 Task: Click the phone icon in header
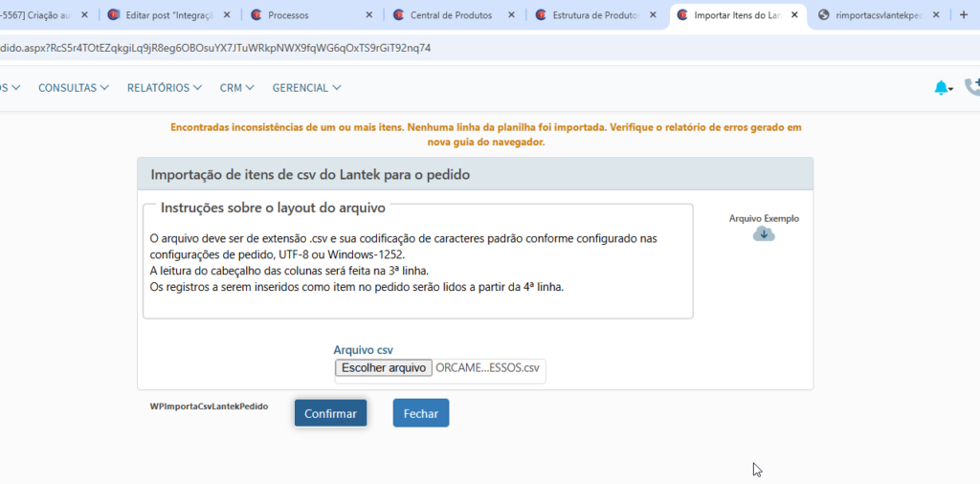(x=972, y=88)
